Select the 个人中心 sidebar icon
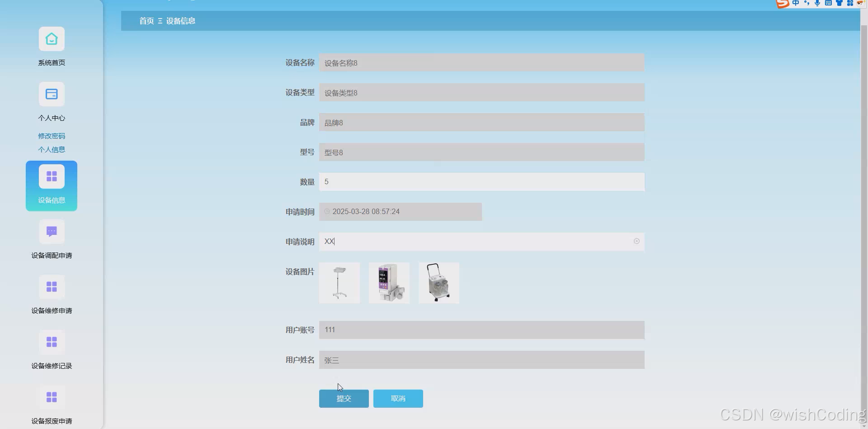 tap(51, 94)
